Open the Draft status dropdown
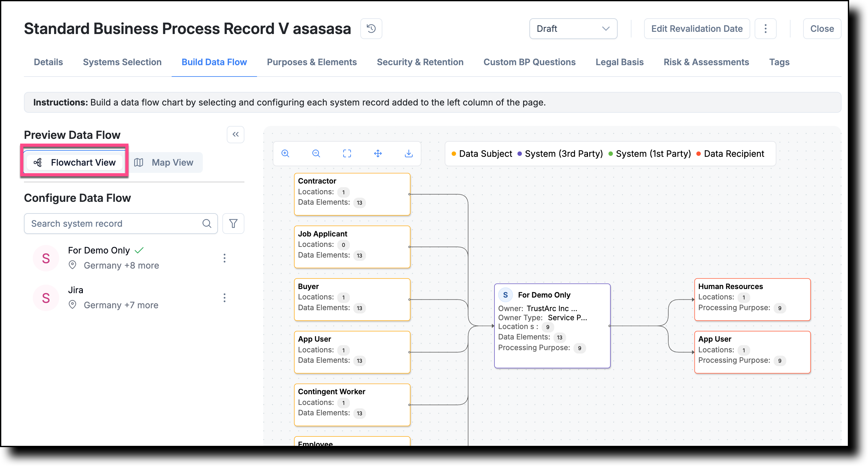 point(573,29)
